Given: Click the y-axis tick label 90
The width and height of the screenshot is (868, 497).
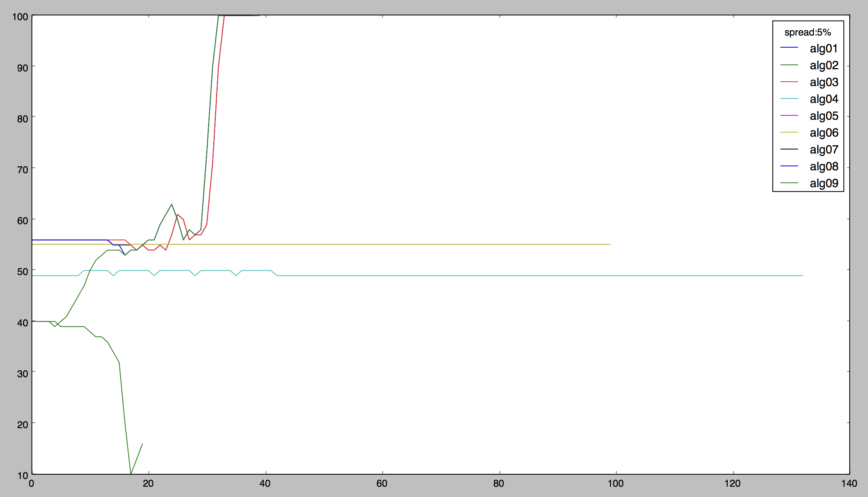Looking at the screenshot, I should 23,68.
